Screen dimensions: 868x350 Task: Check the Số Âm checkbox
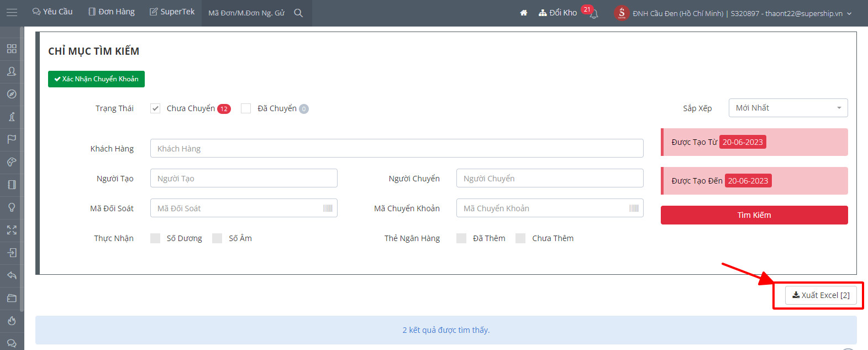point(217,238)
